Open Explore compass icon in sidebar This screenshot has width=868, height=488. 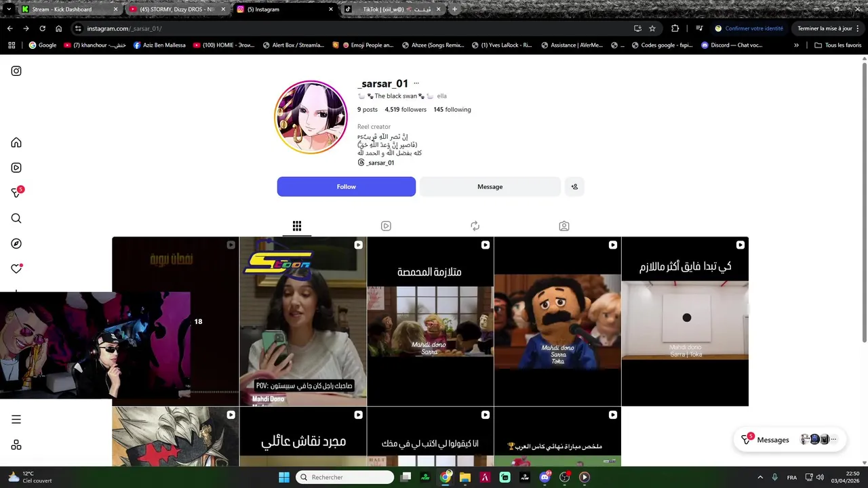(16, 243)
